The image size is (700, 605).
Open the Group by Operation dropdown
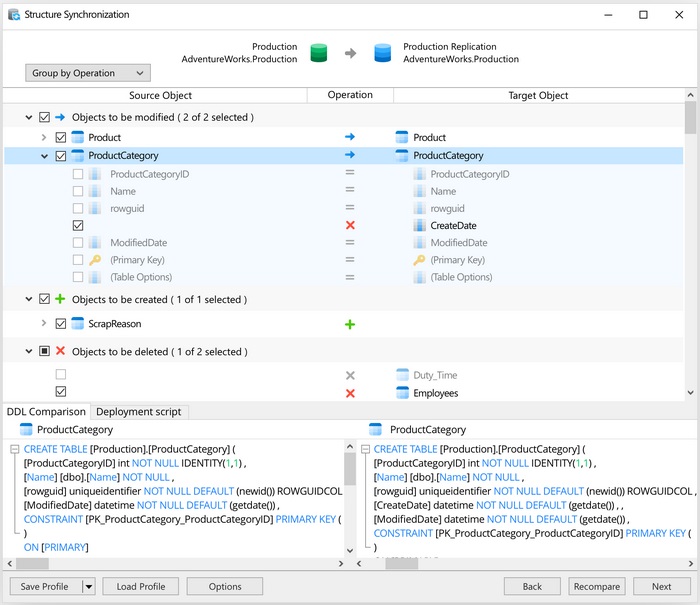coord(88,73)
